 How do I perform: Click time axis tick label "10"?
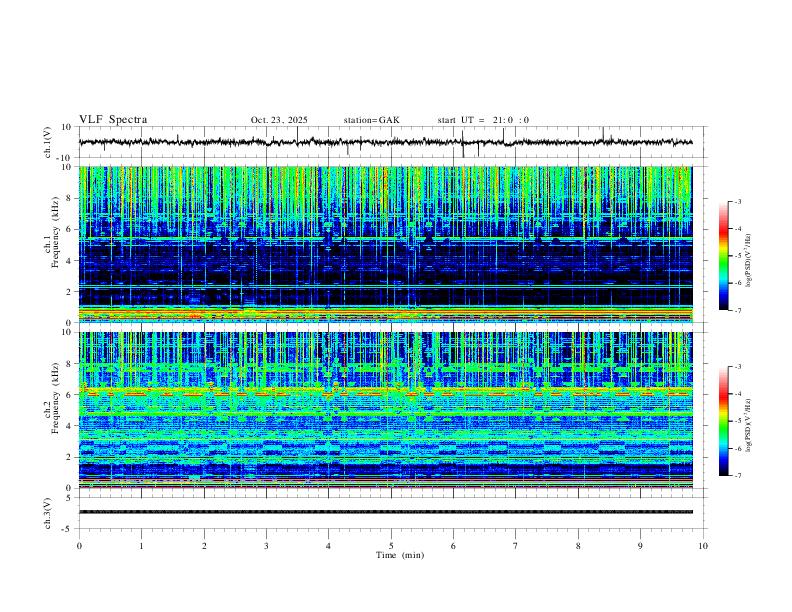click(703, 546)
